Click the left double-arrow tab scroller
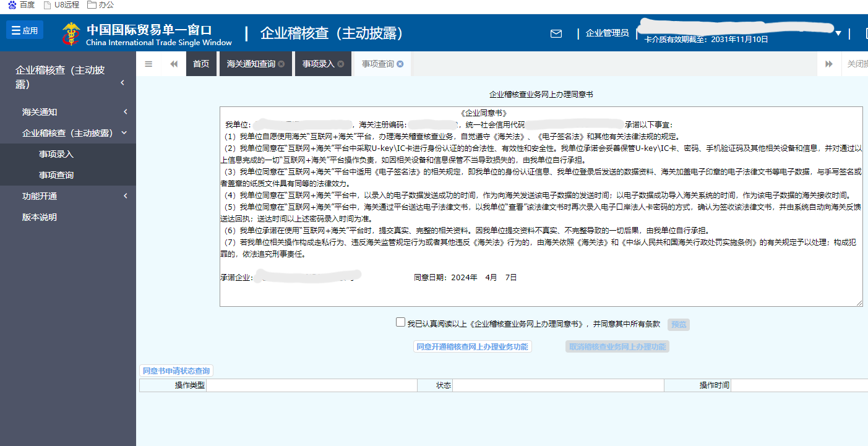 point(173,63)
